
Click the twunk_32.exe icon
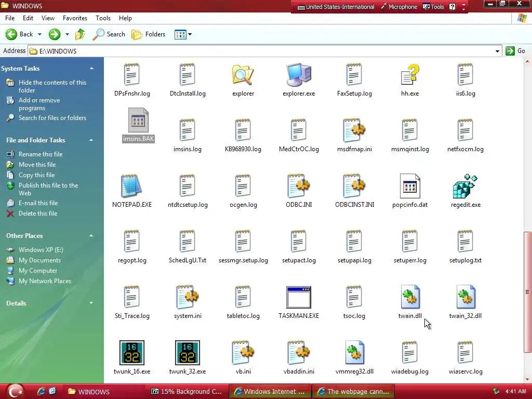click(187, 353)
